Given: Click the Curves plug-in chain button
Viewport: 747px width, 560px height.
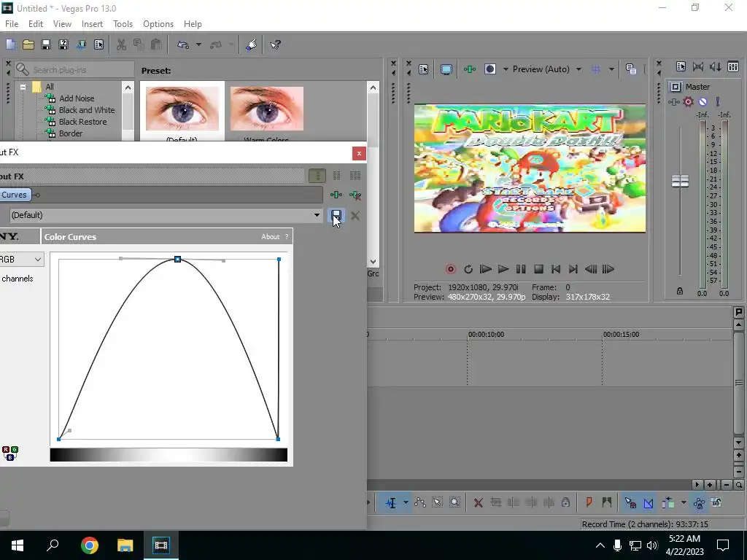Looking at the screenshot, I should click(x=15, y=195).
